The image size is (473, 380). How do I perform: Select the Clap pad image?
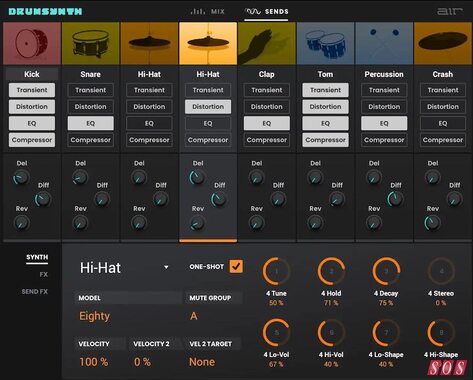267,43
